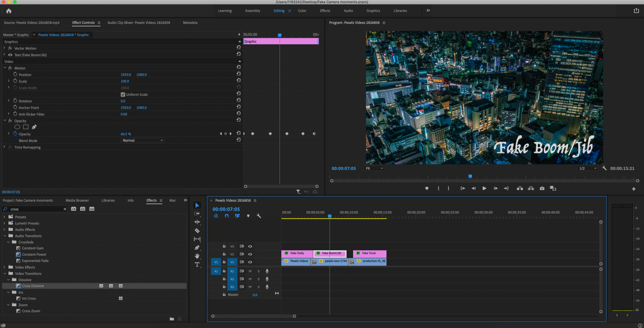The image size is (644, 328).
Task: Expand the Video Effects folder
Action: coord(4,267)
